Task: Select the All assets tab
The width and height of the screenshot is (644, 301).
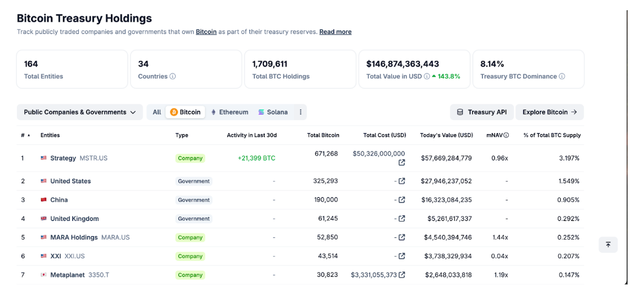Action: 157,112
